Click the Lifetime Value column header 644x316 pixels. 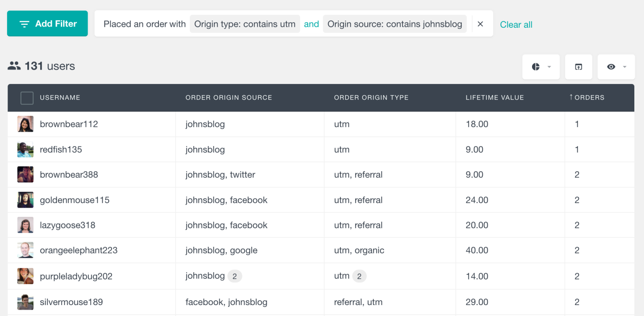[x=495, y=97]
